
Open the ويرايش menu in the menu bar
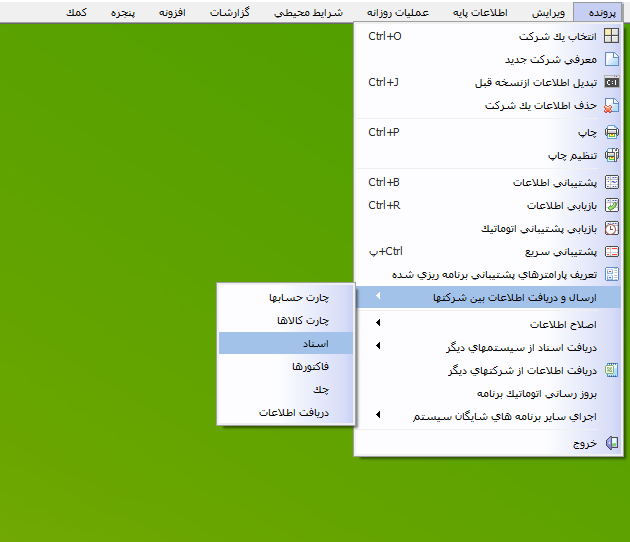coord(548,12)
